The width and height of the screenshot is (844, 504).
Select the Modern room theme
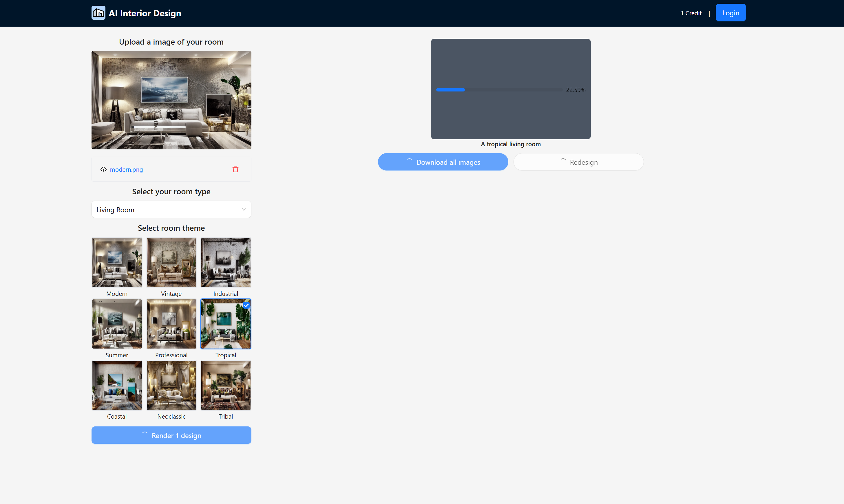point(117,263)
